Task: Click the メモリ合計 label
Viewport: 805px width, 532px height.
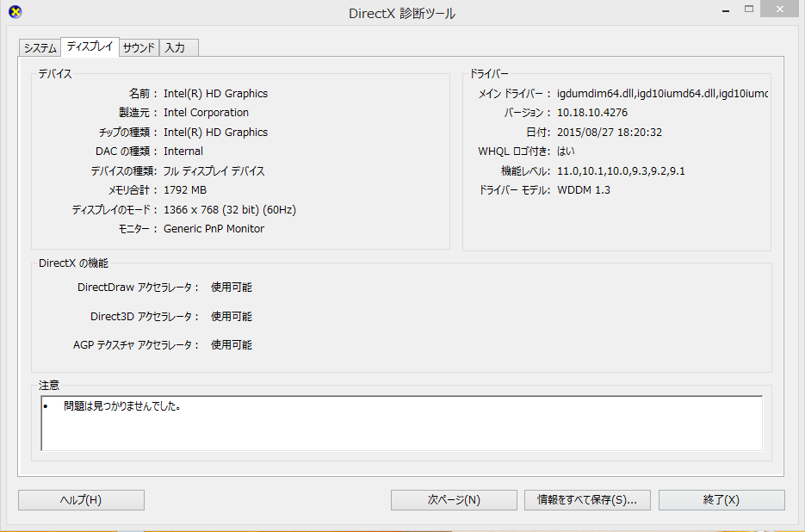Action: (x=132, y=190)
